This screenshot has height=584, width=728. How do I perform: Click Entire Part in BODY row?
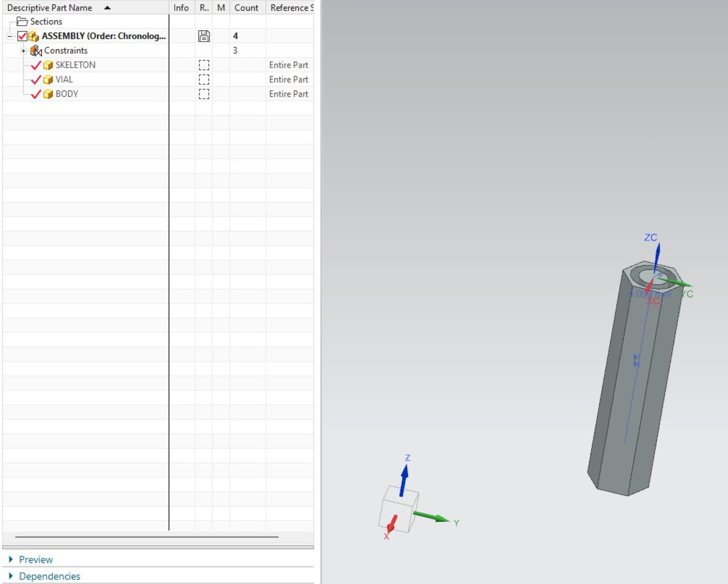pos(289,94)
